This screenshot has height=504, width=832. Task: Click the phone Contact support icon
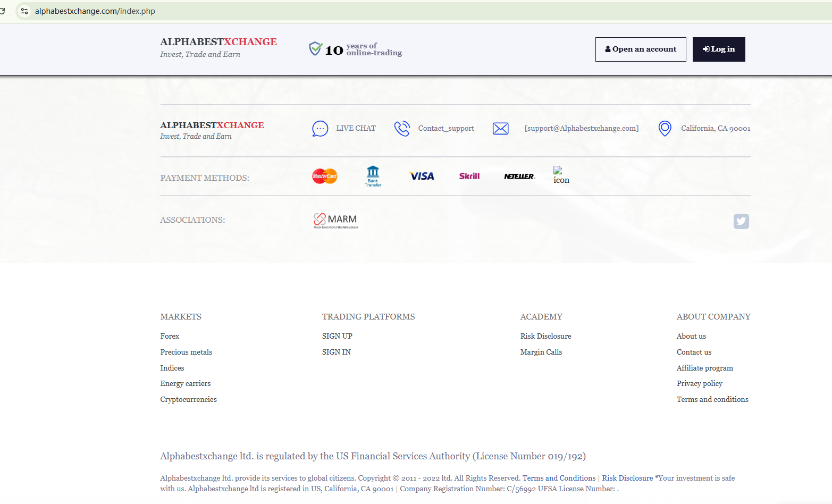click(402, 129)
